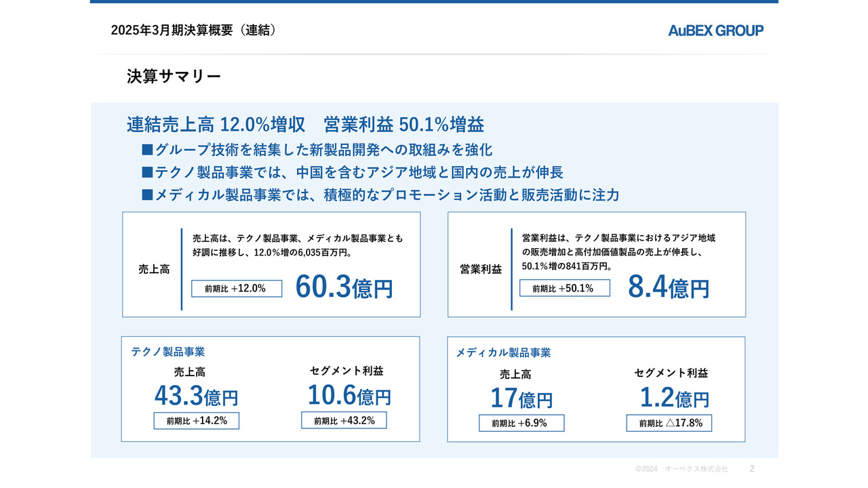Click the 前期比 +6.9% box
This screenshot has width=868, height=488.
[521, 423]
